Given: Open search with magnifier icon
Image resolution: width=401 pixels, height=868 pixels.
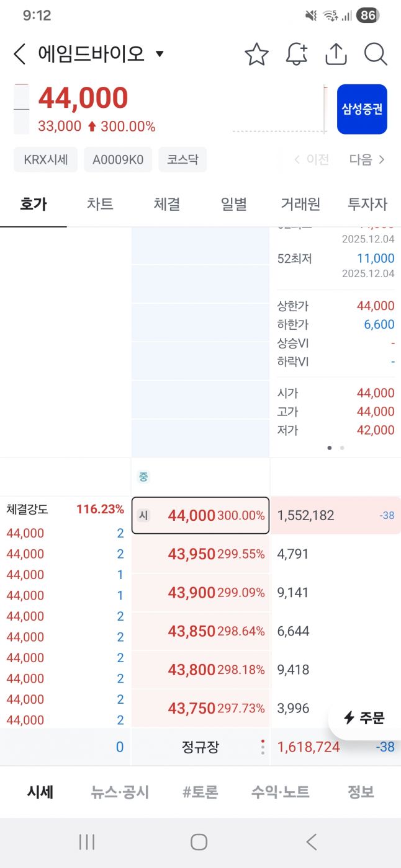Looking at the screenshot, I should pos(376,55).
